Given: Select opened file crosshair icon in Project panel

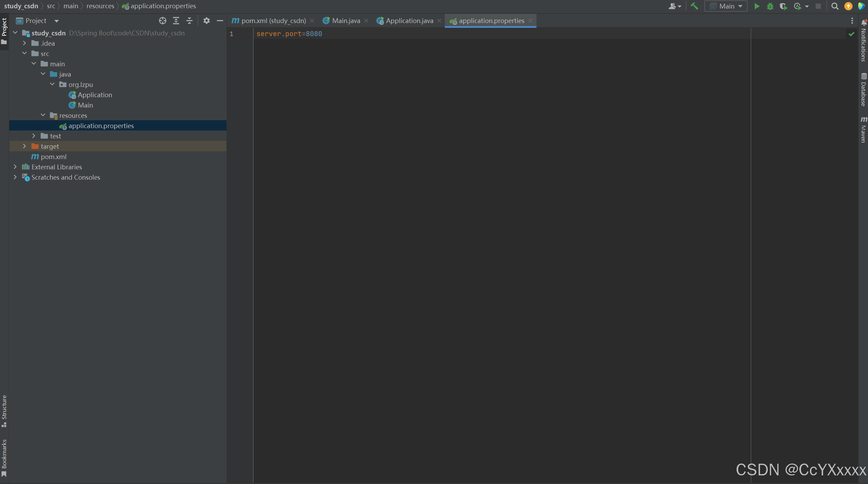Looking at the screenshot, I should [x=163, y=21].
